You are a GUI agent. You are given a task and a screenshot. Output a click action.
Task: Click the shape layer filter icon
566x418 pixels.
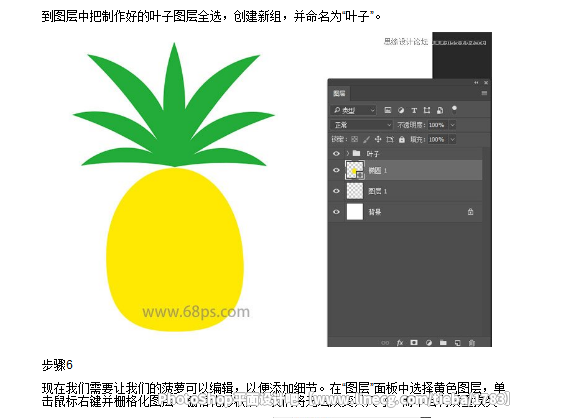pyautogui.click(x=427, y=110)
